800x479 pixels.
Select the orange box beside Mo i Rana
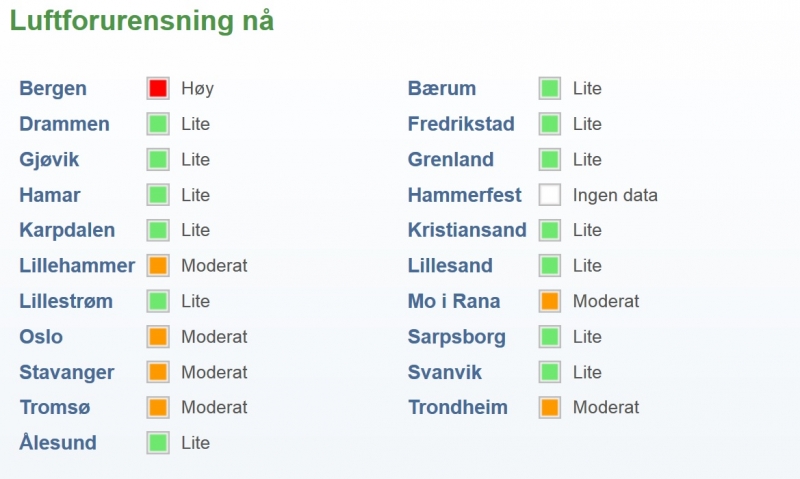coord(549,301)
